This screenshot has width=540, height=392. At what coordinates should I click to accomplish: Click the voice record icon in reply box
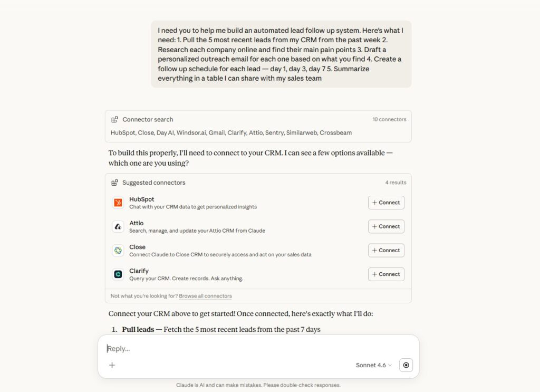click(406, 365)
